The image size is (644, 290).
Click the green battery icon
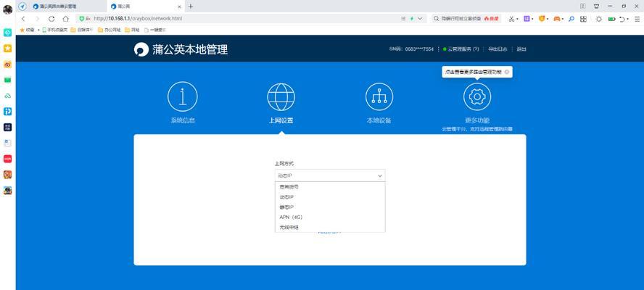[x=612, y=19]
